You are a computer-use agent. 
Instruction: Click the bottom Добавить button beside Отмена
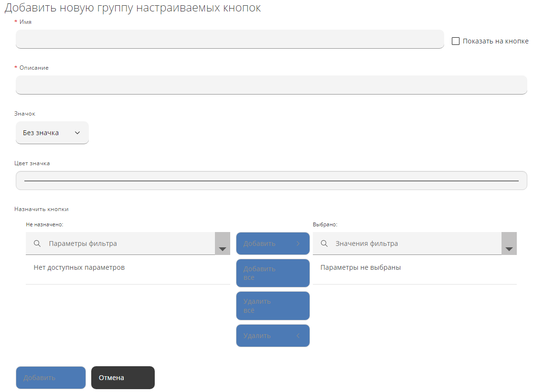[x=51, y=378]
